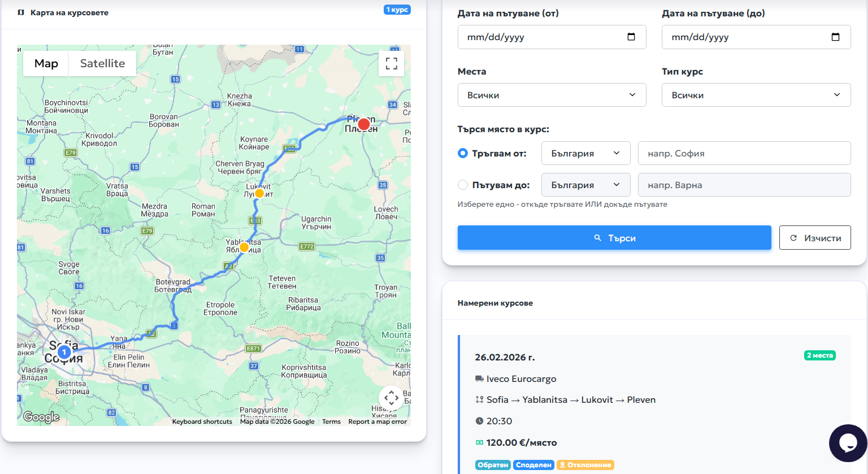Focus the Дата на пътуване (от) field
This screenshot has height=474, width=868.
click(x=552, y=37)
